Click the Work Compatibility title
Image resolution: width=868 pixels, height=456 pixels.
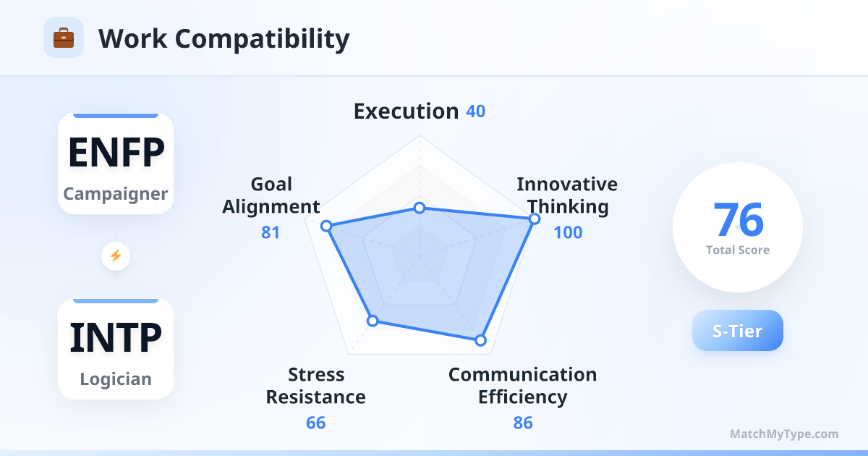(224, 38)
